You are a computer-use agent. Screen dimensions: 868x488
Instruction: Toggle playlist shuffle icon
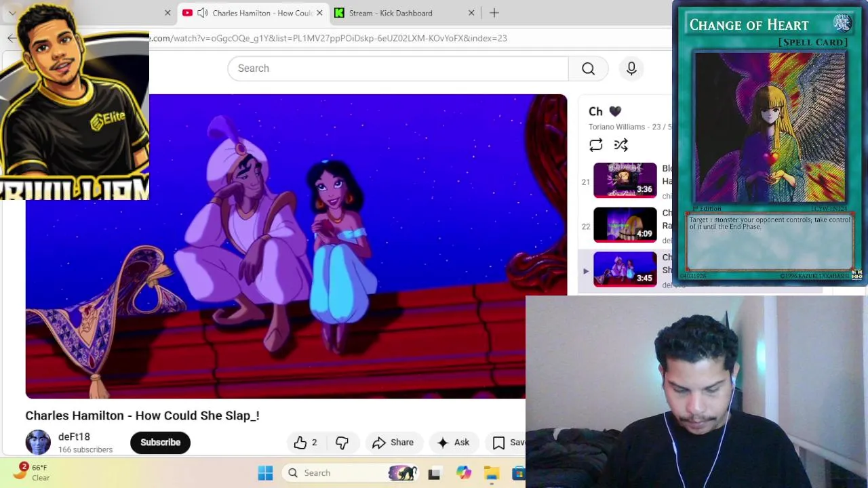[620, 145]
